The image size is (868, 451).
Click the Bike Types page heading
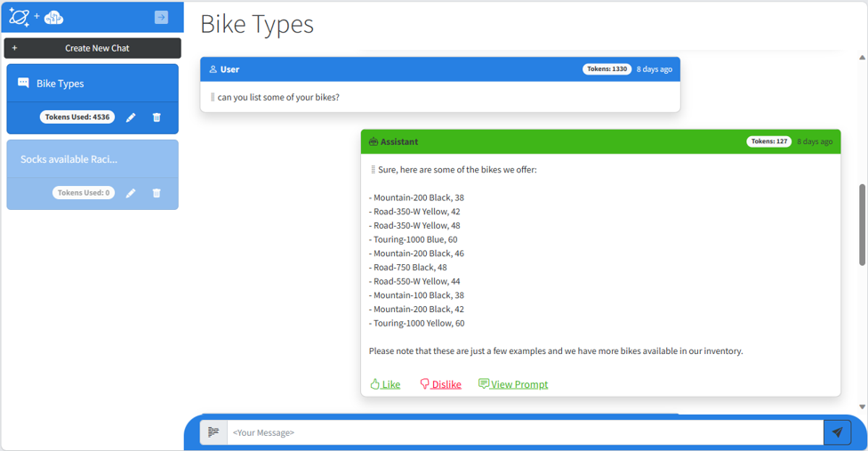pyautogui.click(x=257, y=24)
